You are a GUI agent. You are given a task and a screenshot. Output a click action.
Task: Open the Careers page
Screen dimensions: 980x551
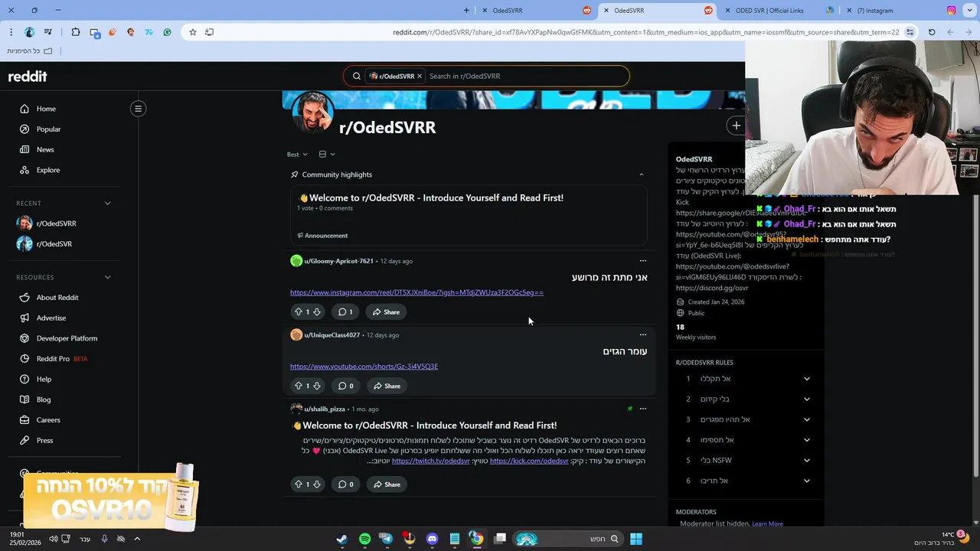[48, 420]
